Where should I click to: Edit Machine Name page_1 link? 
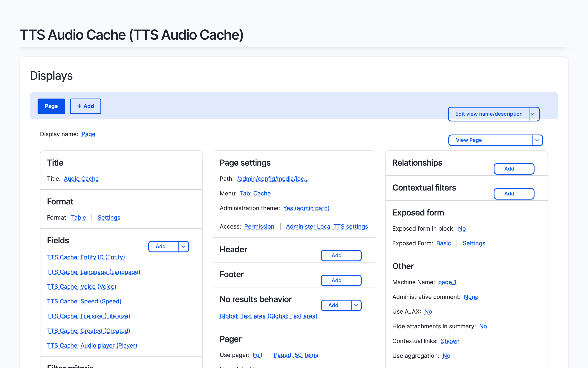[447, 282]
